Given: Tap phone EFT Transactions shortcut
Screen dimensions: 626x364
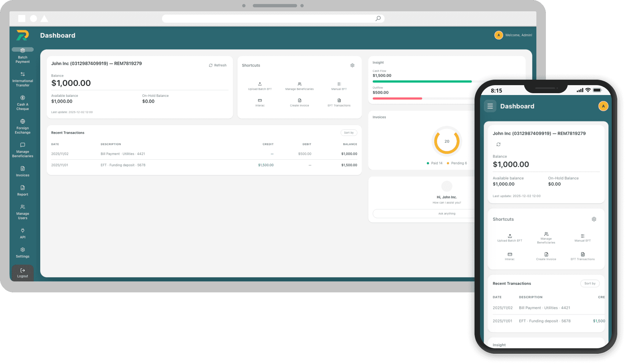Looking at the screenshot, I should 582,256.
